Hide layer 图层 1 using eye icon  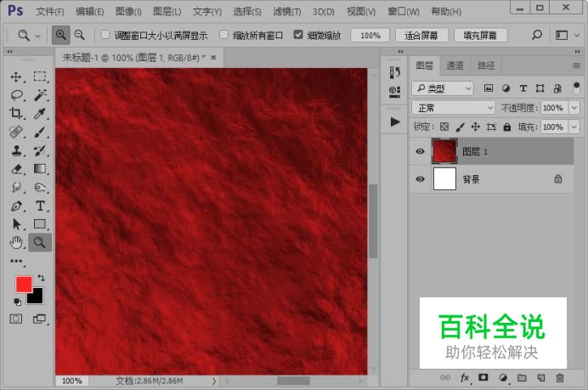pyautogui.click(x=420, y=151)
